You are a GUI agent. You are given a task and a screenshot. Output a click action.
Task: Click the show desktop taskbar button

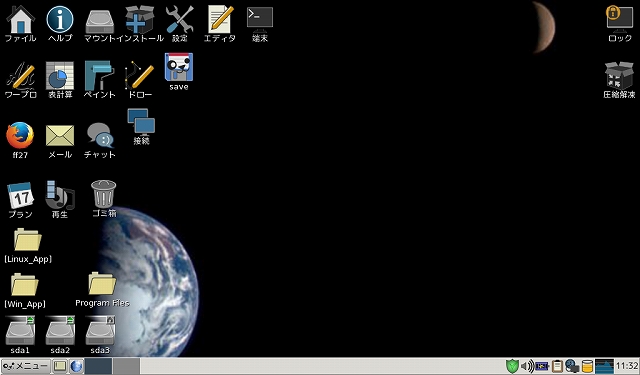click(60, 366)
